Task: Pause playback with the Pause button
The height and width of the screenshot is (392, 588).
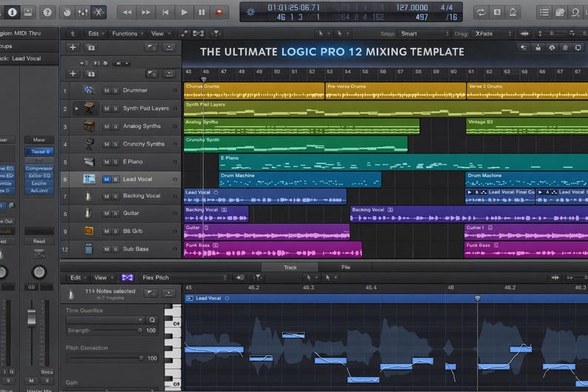Action: pyautogui.click(x=201, y=13)
